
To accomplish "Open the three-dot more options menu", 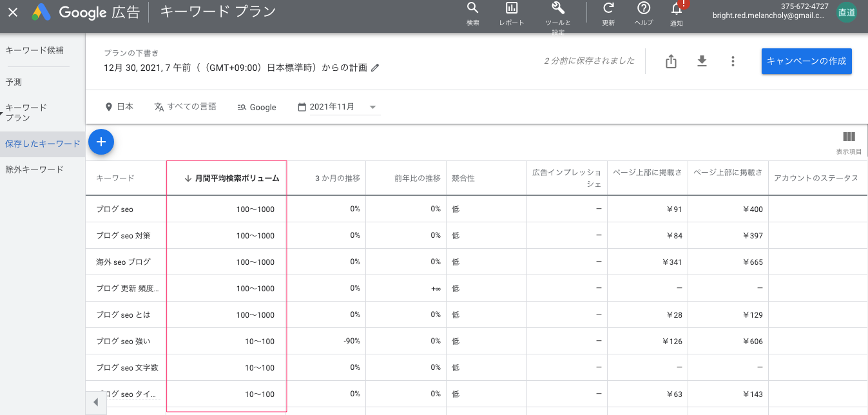I will click(733, 61).
